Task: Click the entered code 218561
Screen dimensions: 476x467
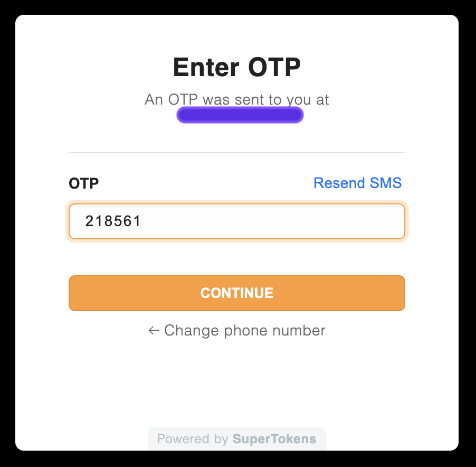Action: pos(113,221)
